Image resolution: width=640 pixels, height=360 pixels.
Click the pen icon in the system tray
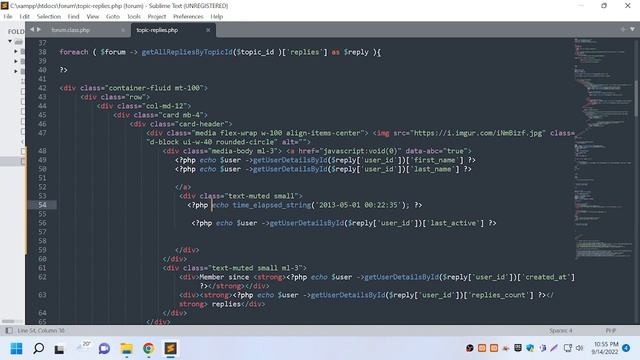tap(554, 348)
